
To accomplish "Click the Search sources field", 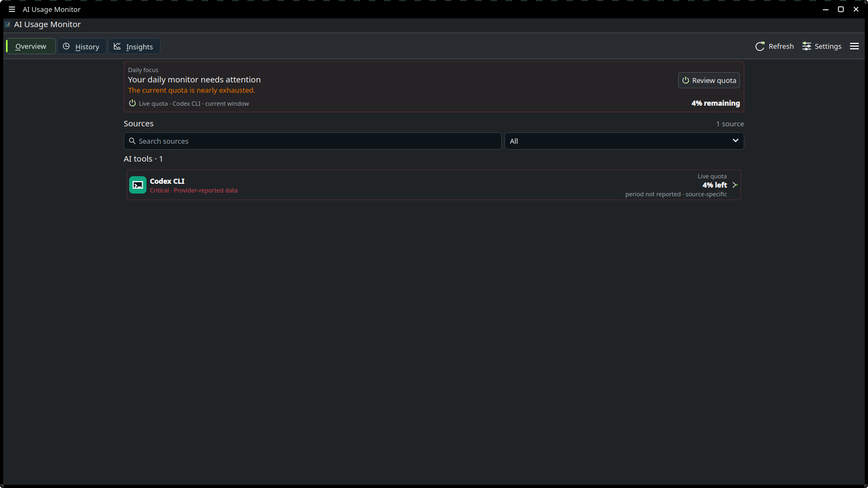I will 312,141.
